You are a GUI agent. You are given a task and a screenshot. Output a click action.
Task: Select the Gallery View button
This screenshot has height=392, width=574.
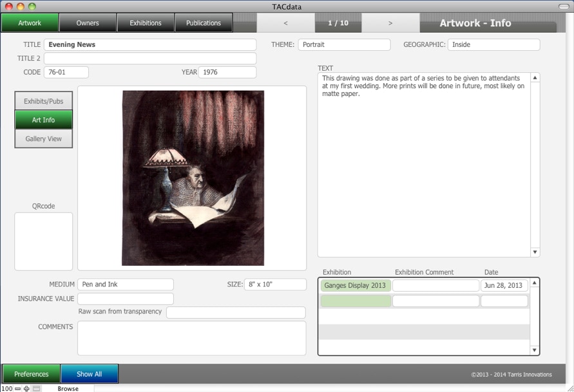click(x=44, y=138)
